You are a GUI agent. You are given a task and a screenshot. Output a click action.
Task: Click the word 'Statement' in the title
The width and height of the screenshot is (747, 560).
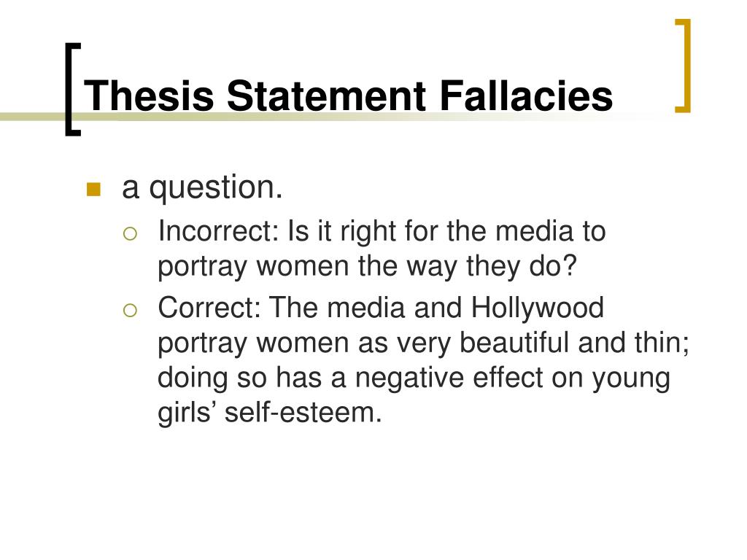326,96
